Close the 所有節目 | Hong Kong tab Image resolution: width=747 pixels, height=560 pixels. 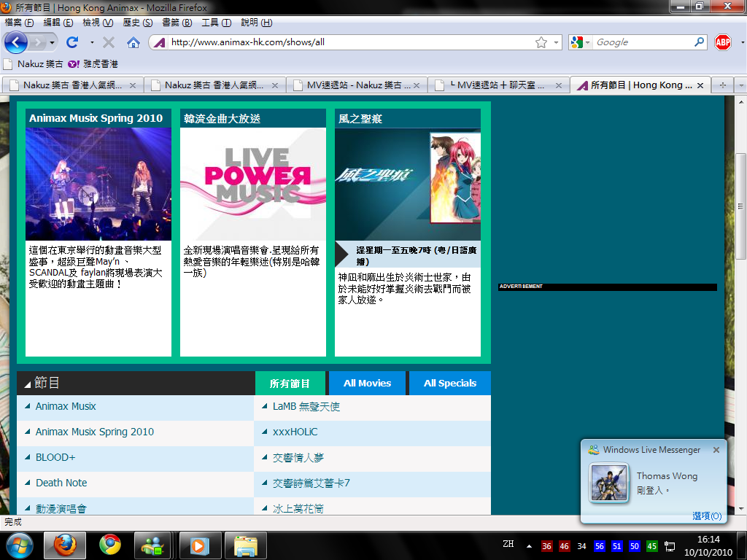coord(700,86)
